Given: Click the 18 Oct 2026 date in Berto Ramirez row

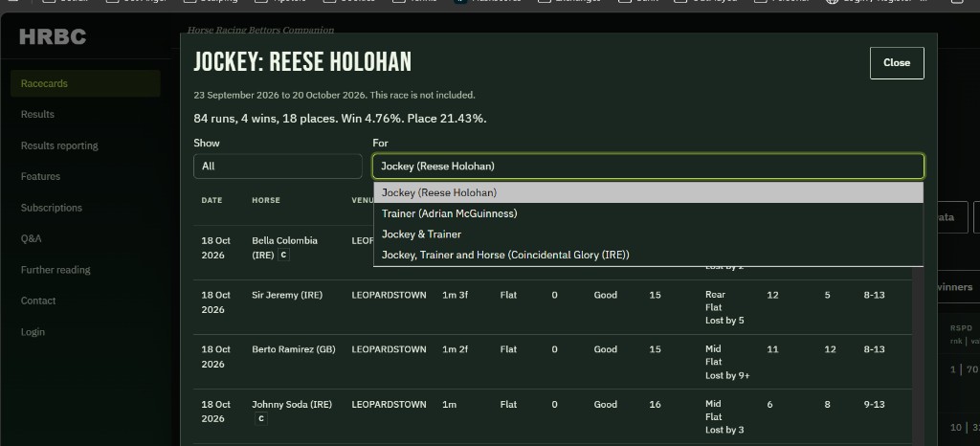Looking at the screenshot, I should [x=215, y=357].
